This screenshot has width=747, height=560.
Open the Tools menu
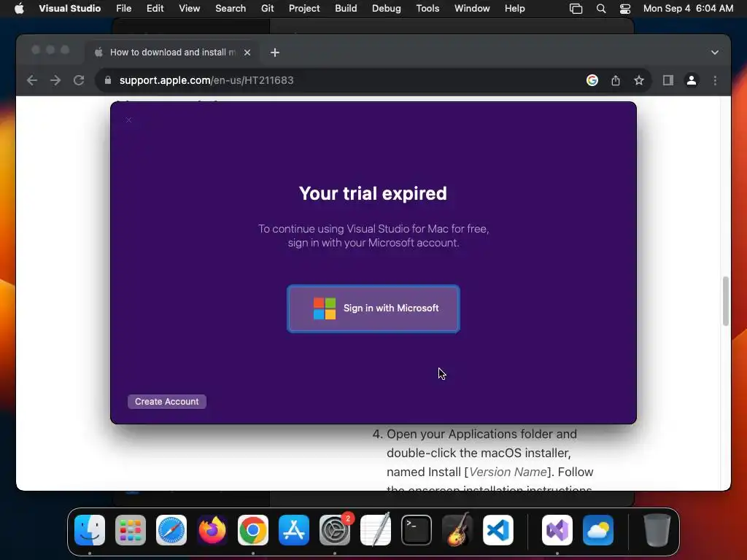point(427,8)
